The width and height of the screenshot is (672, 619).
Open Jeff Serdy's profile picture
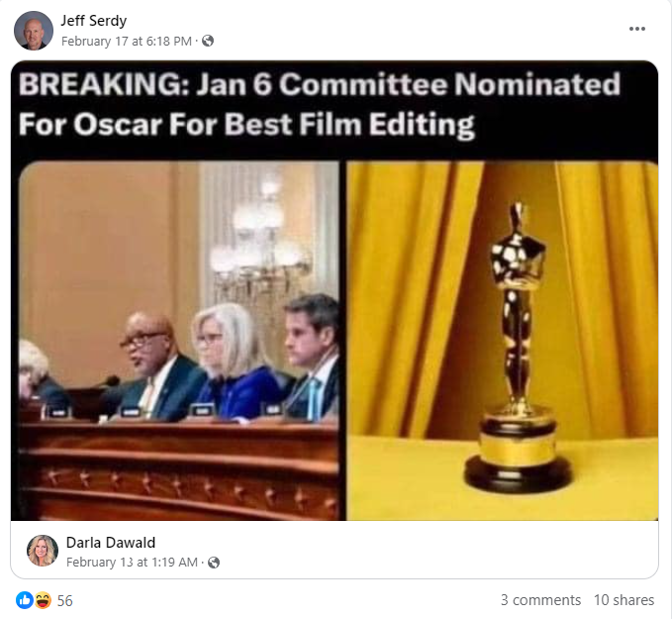[34, 31]
